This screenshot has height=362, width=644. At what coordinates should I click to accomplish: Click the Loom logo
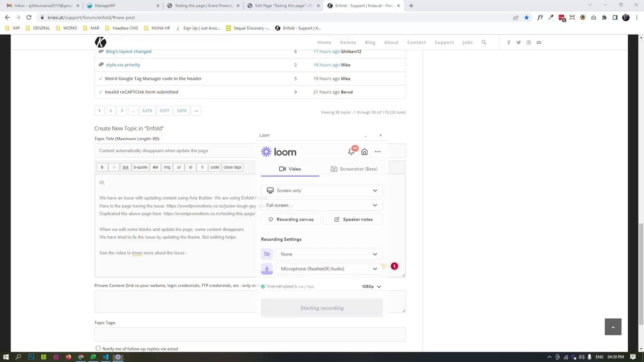coord(279,152)
